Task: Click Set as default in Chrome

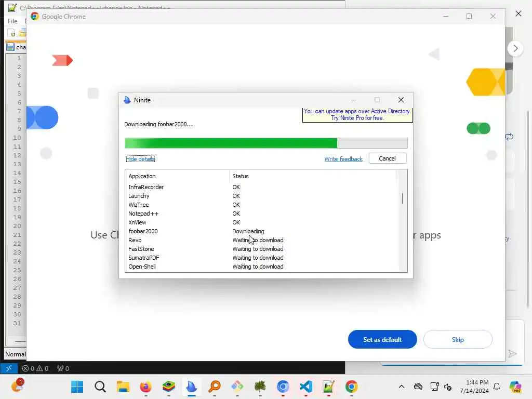Action: coord(382,339)
